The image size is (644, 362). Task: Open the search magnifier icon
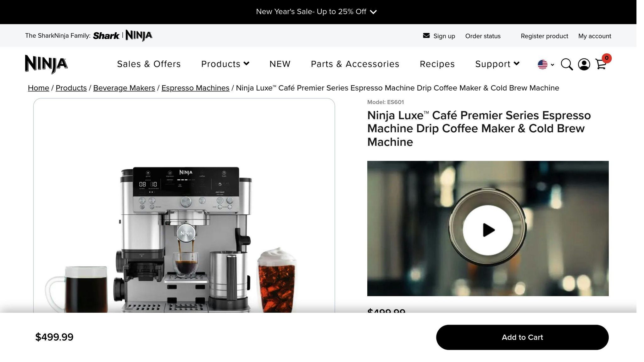pyautogui.click(x=567, y=64)
